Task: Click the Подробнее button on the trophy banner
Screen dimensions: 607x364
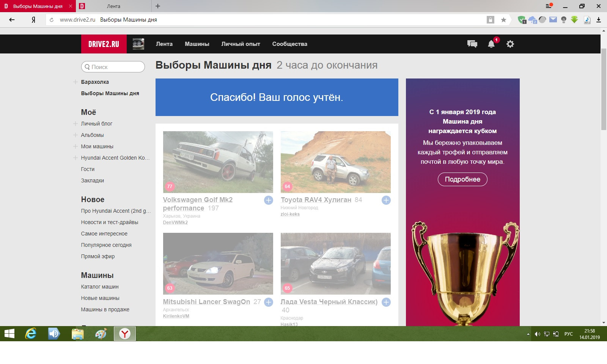Action: pos(462,179)
